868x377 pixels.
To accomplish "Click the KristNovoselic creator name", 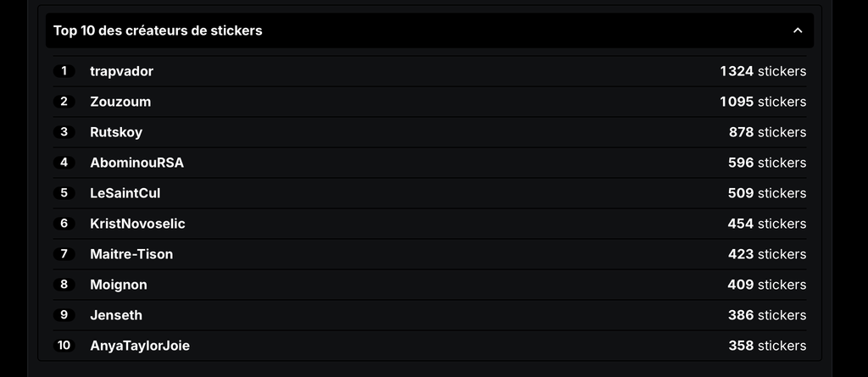I will coord(137,224).
